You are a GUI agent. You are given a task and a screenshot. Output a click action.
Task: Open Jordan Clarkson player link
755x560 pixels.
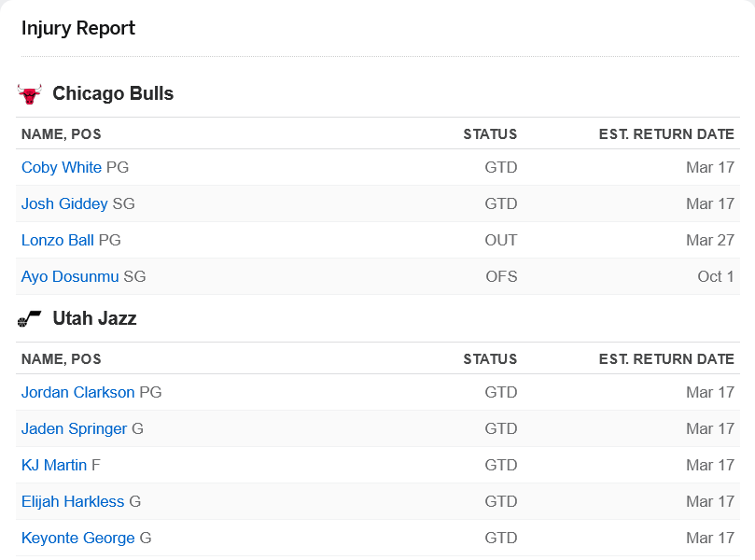pos(78,392)
